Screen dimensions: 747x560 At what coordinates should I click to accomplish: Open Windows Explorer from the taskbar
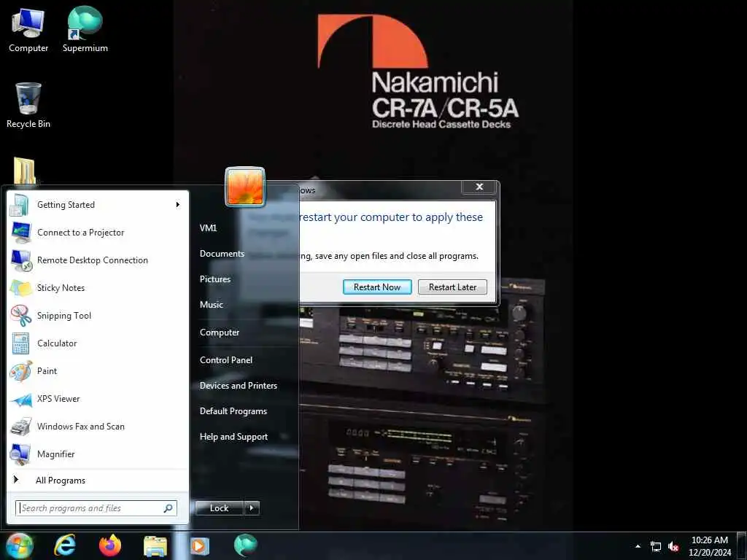pyautogui.click(x=155, y=546)
